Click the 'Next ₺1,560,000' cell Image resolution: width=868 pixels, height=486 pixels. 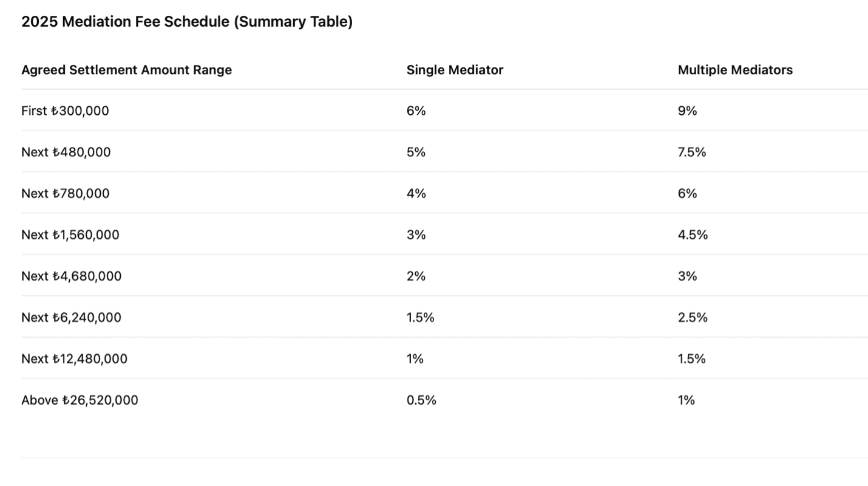tap(70, 234)
